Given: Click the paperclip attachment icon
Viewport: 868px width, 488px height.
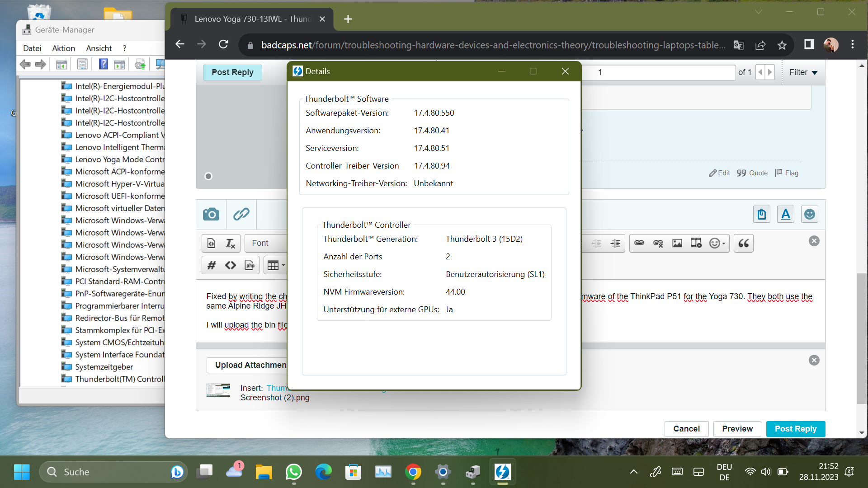Looking at the screenshot, I should (241, 214).
